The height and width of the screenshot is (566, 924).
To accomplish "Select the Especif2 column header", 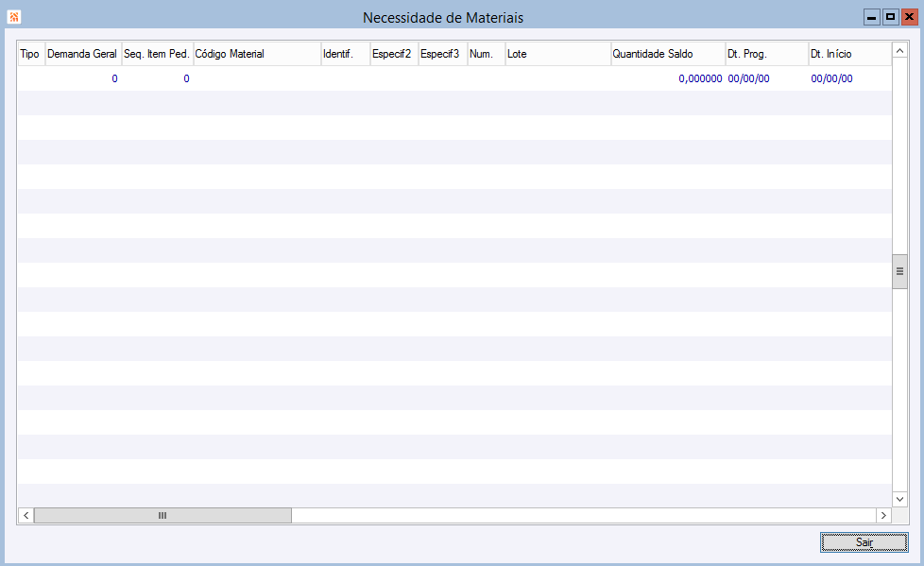I will [x=394, y=54].
